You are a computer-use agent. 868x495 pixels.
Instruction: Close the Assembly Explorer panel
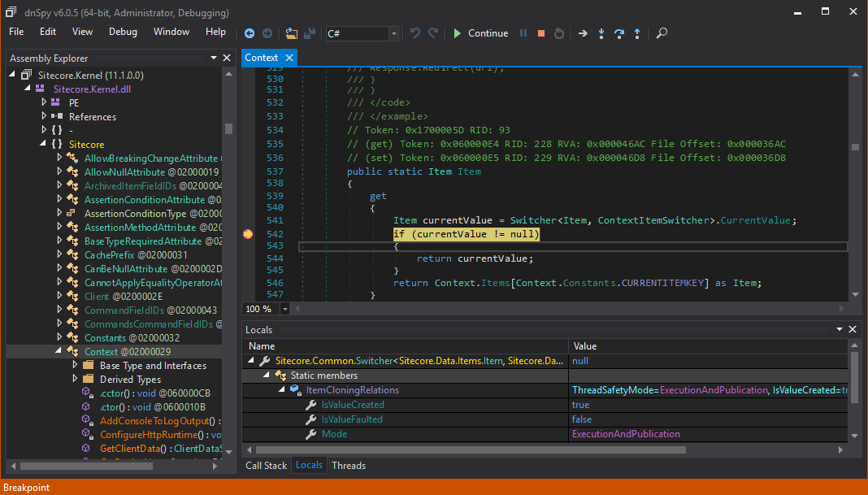tap(227, 58)
